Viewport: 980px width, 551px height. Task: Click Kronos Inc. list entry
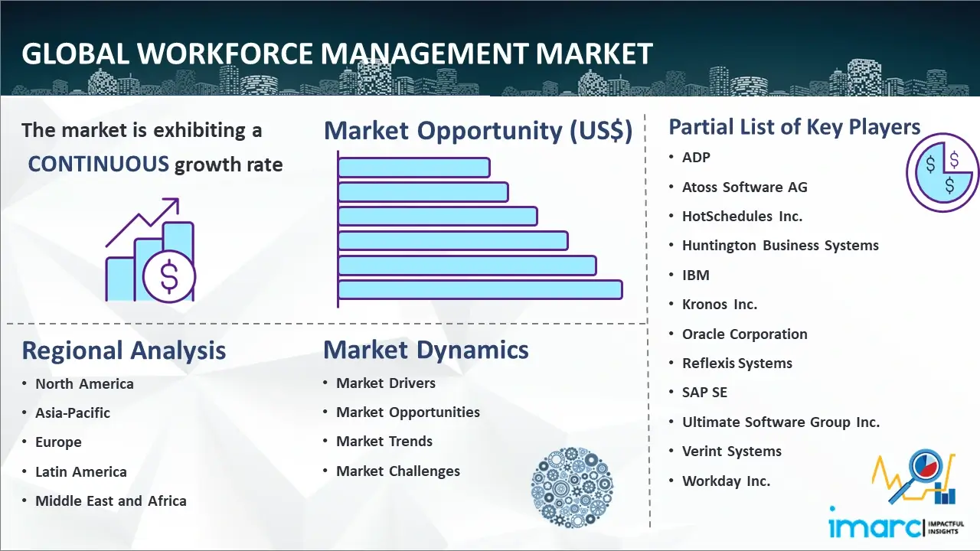click(x=719, y=305)
